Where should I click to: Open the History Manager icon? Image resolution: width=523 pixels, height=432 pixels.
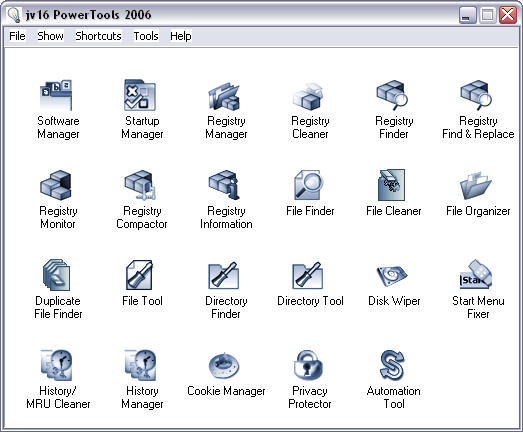point(140,365)
